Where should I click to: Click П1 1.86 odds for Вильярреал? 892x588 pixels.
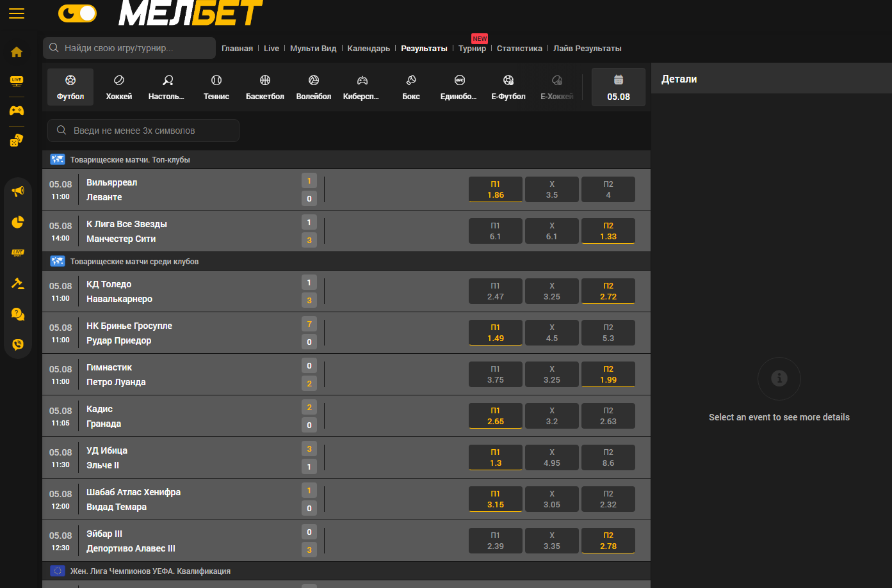pos(496,189)
